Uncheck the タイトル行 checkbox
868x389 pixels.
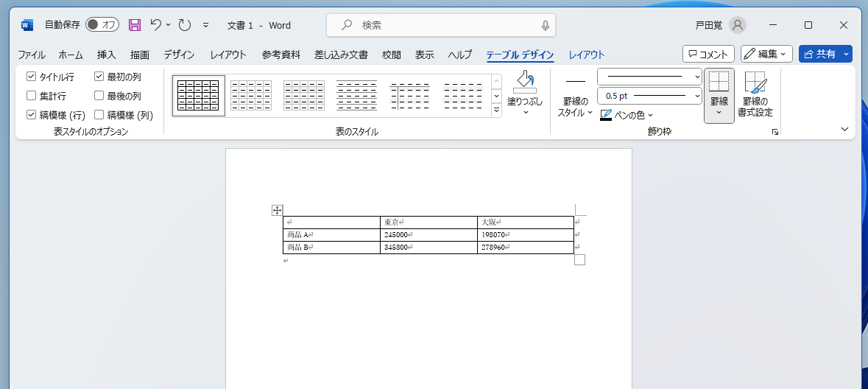pos(31,77)
